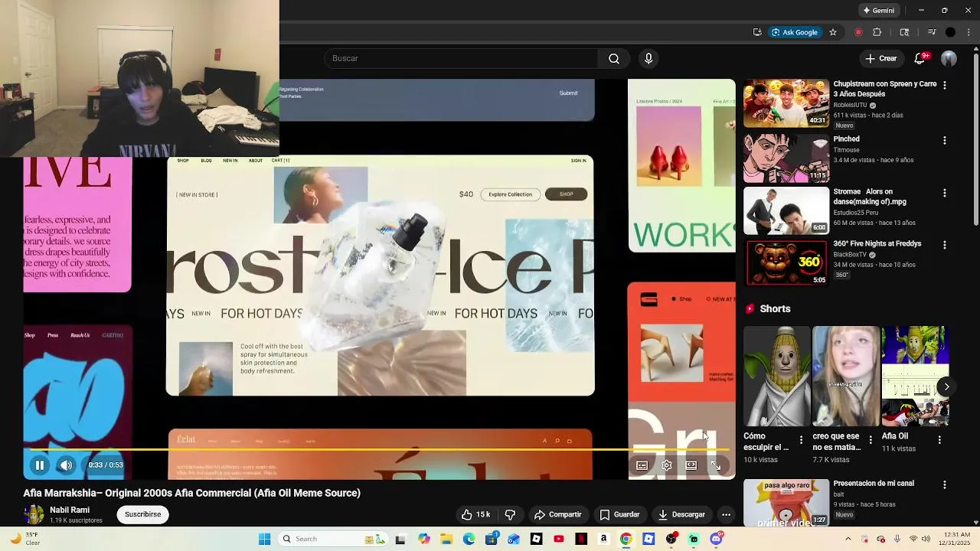Start voice search with the microphone icon
980x551 pixels.
click(648, 58)
